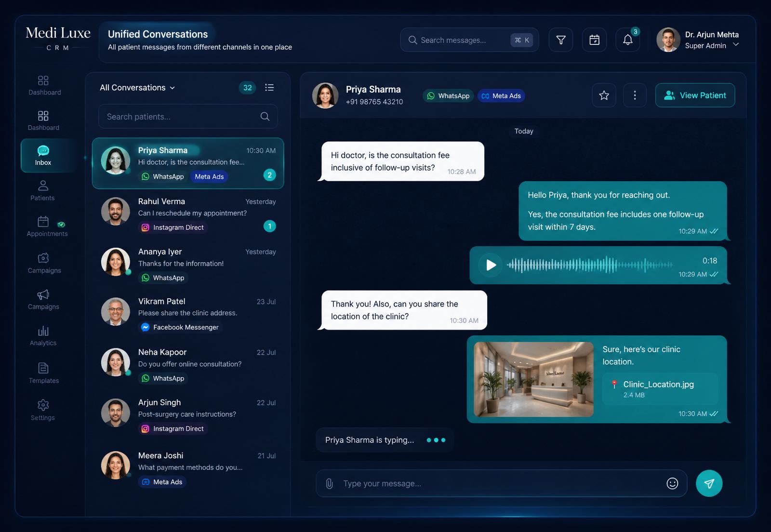Click the View Patient button

[695, 95]
